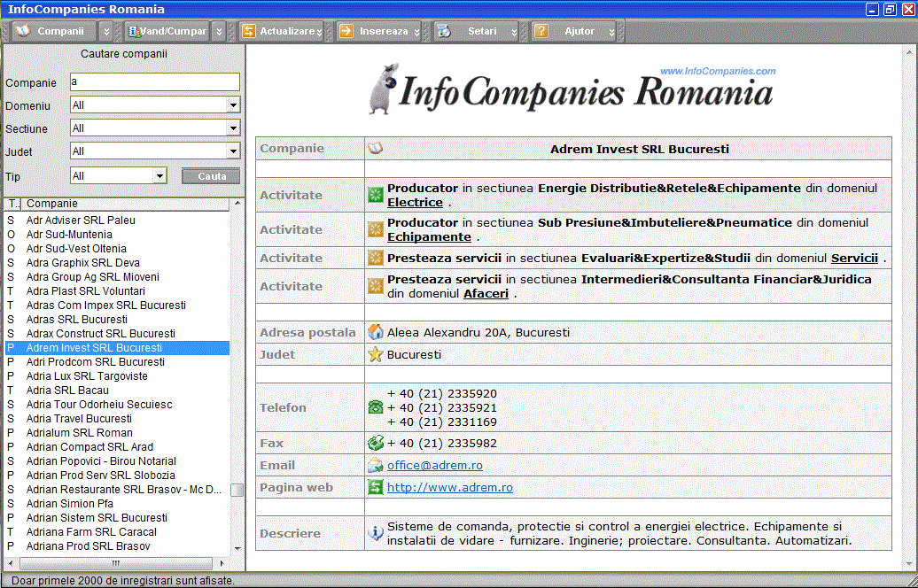The height and width of the screenshot is (588, 918).
Task: Expand the Judet combo box
Action: 233,151
